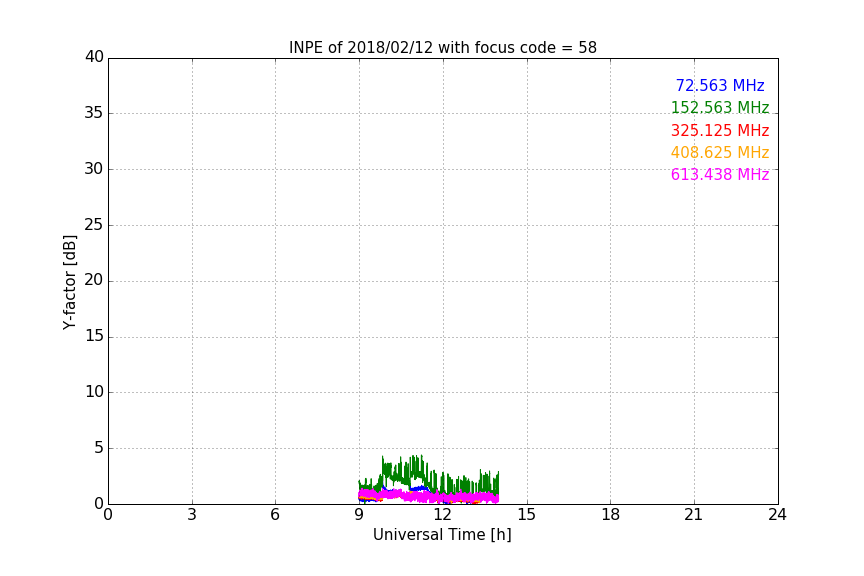Select the 613.438 MHz legend label

coord(720,174)
